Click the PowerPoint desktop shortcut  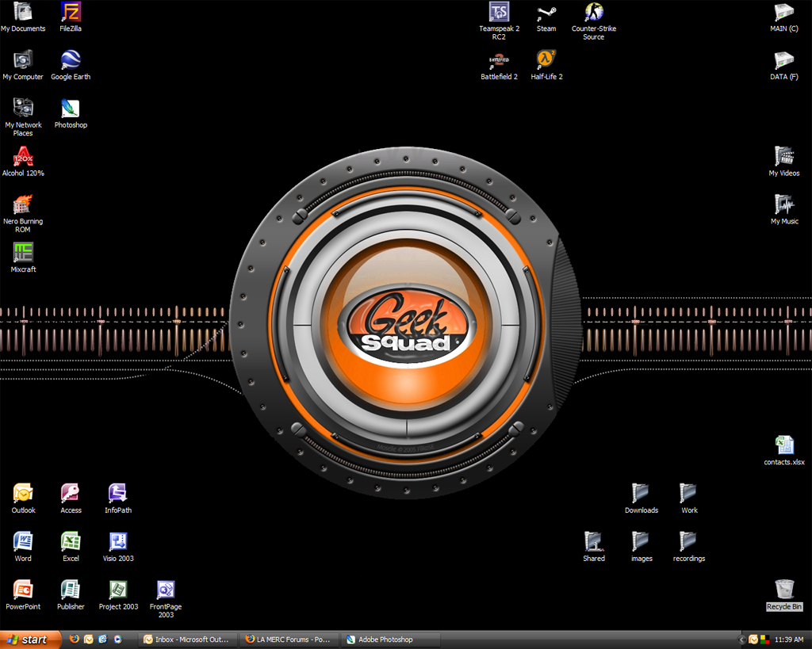tap(23, 594)
